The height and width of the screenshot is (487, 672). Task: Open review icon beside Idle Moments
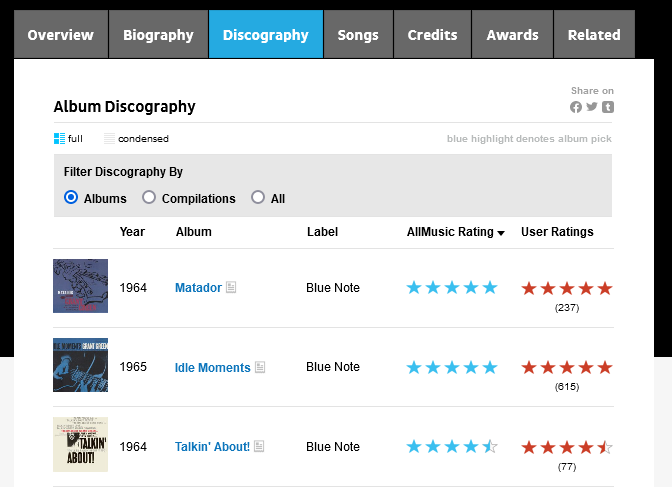[x=260, y=367]
